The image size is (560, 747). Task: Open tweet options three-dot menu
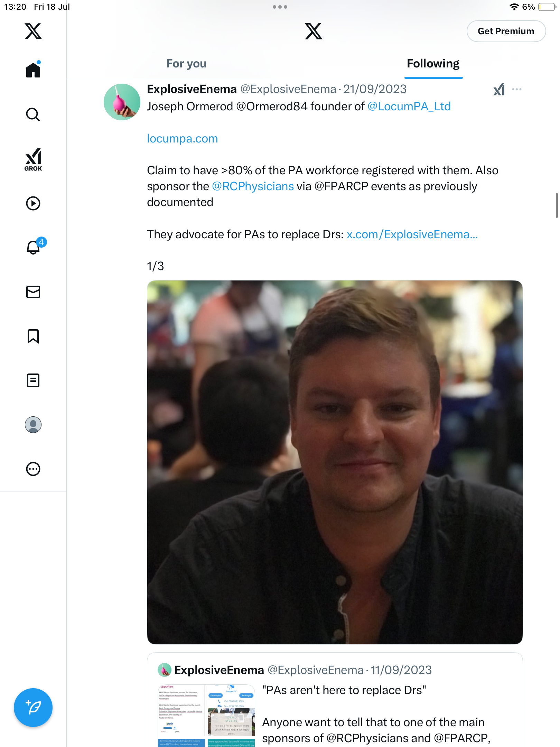[x=517, y=89]
